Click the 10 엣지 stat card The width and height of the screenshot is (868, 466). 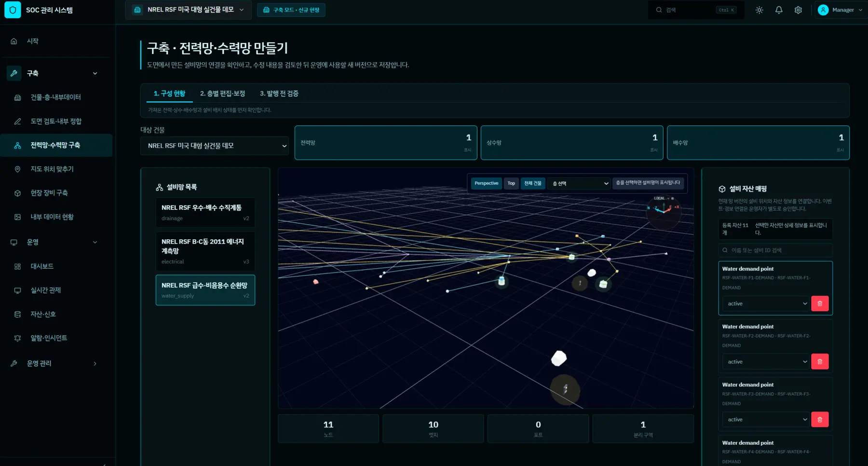(x=433, y=429)
